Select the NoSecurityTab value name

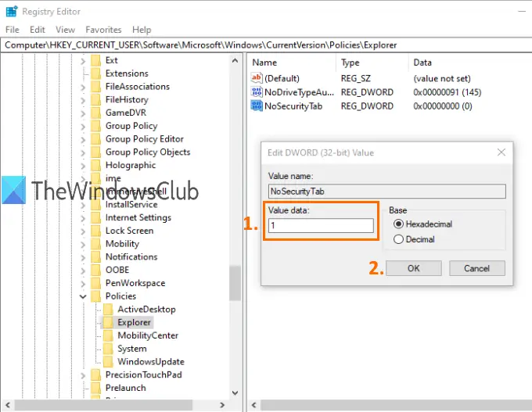pyautogui.click(x=293, y=106)
